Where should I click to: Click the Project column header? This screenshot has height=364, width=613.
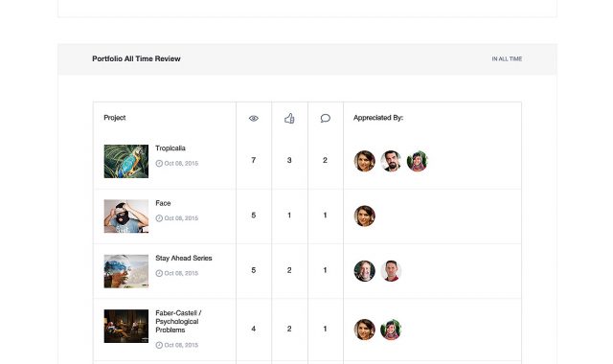[x=115, y=118]
